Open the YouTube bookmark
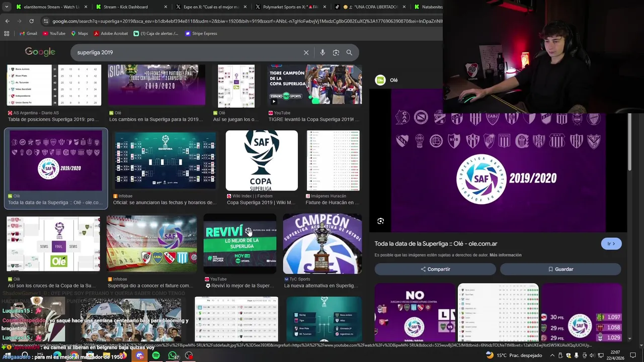The height and width of the screenshot is (362, 644). coord(54,34)
